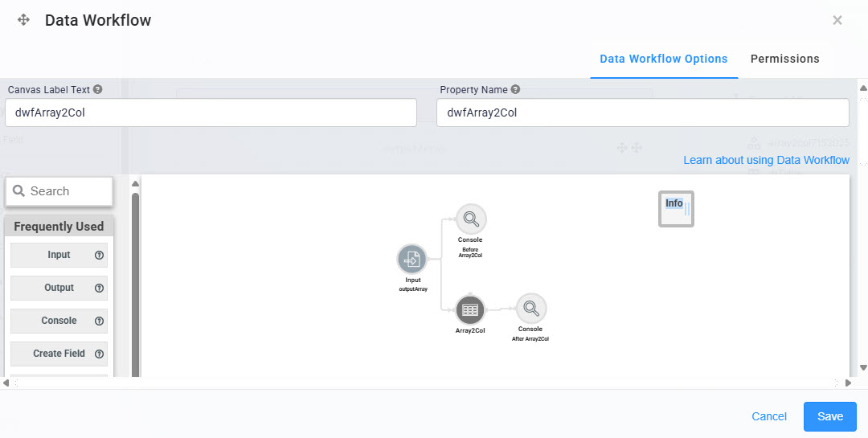868x438 pixels.
Task: Click the Canvas Label Text help icon
Action: pos(97,89)
